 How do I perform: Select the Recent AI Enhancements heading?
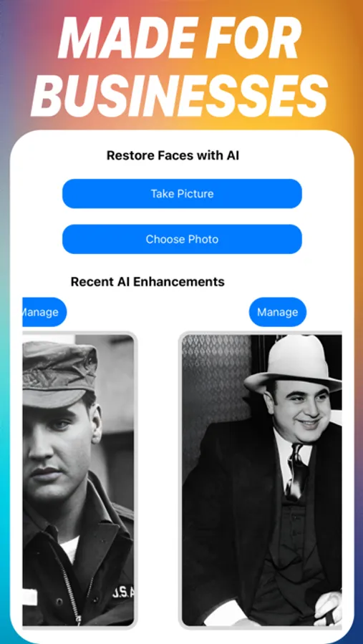click(147, 282)
